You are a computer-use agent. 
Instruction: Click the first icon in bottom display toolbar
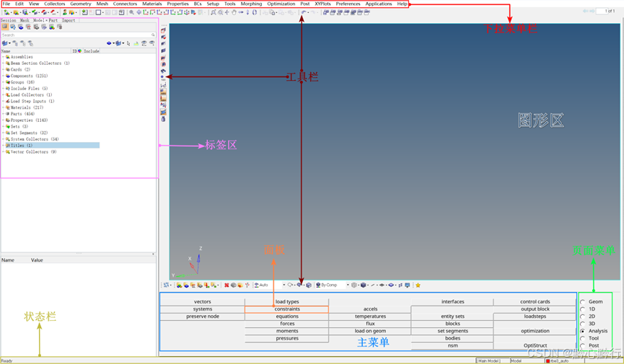[x=167, y=285]
